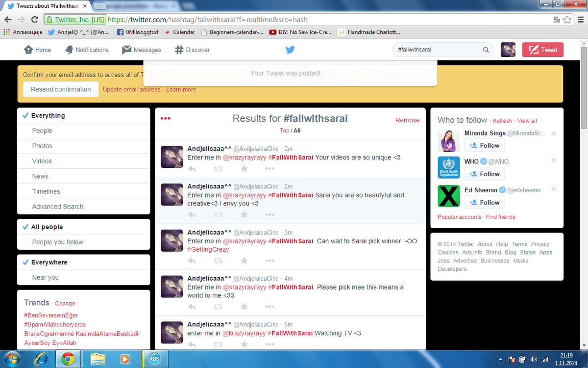
Task: Click the search magnifier icon
Action: click(x=486, y=50)
